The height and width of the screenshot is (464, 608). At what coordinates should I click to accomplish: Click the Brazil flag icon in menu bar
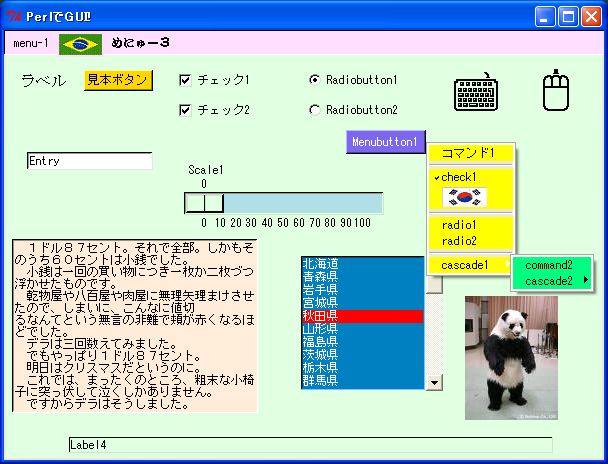tap(80, 43)
